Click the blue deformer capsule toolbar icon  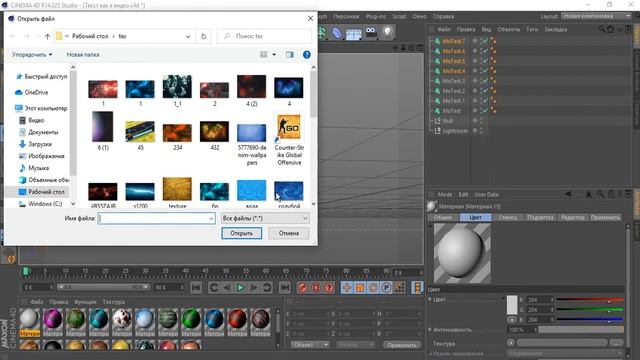click(x=337, y=33)
